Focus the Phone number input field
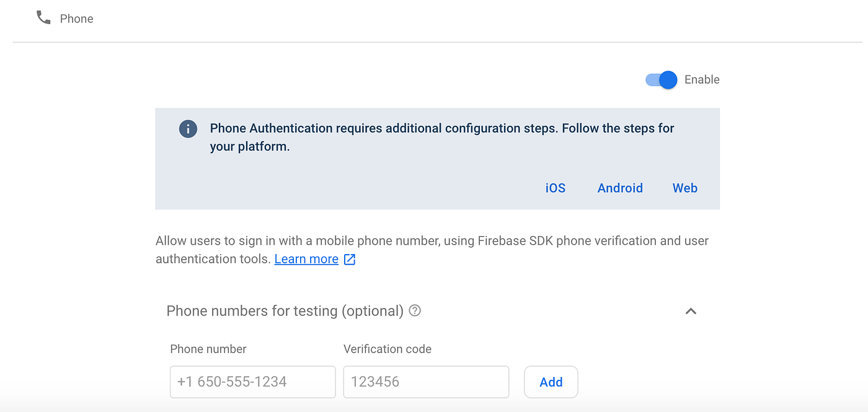 [x=252, y=382]
